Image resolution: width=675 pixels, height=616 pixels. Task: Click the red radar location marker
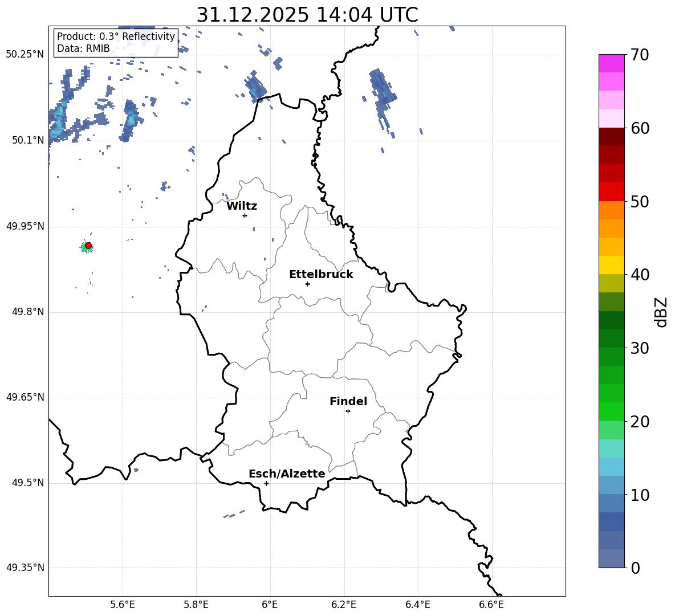(x=88, y=246)
